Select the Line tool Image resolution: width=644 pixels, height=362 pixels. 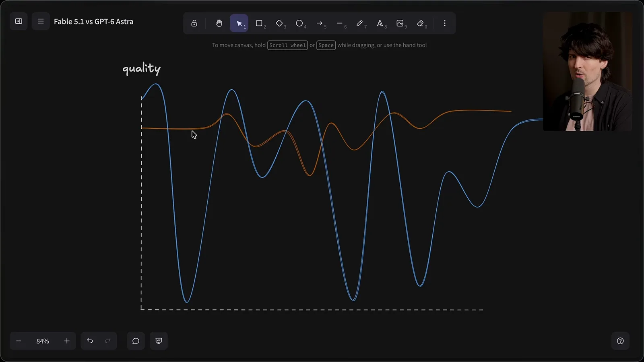click(340, 23)
